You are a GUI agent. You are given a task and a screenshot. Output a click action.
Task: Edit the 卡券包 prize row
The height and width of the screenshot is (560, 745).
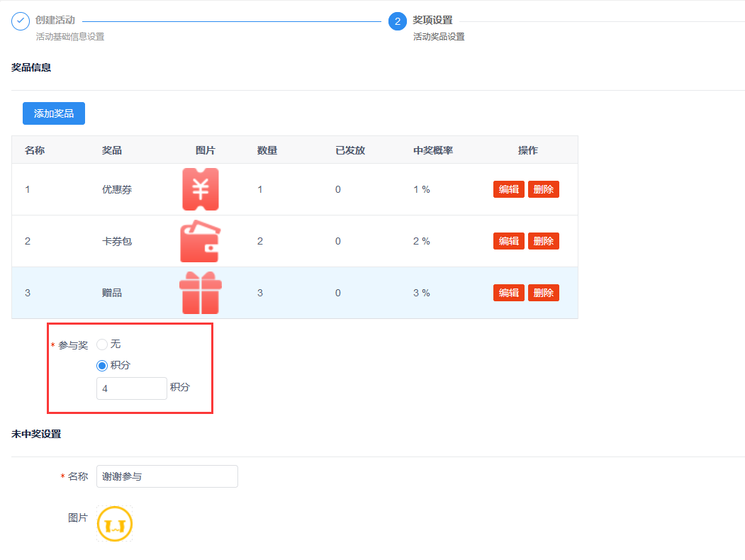click(x=509, y=241)
